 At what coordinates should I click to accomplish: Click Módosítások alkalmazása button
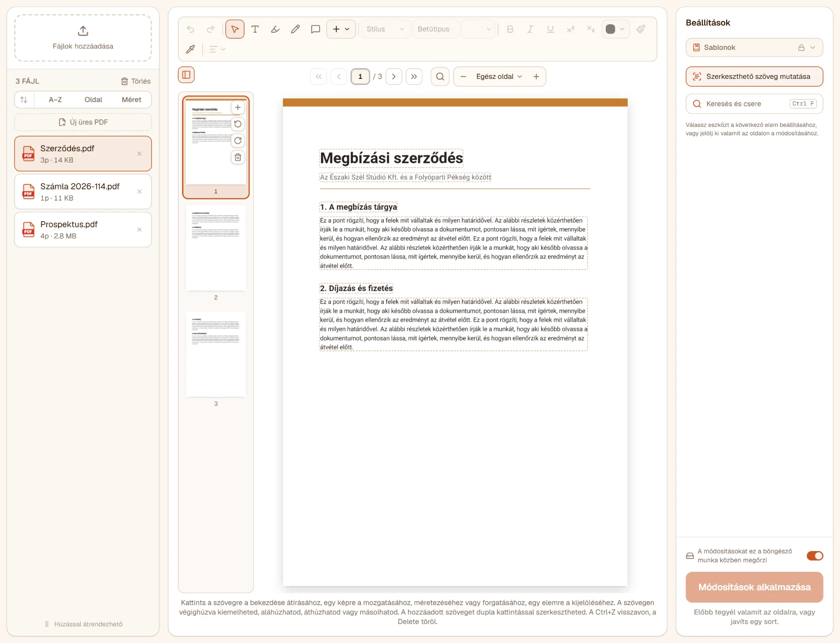754,587
